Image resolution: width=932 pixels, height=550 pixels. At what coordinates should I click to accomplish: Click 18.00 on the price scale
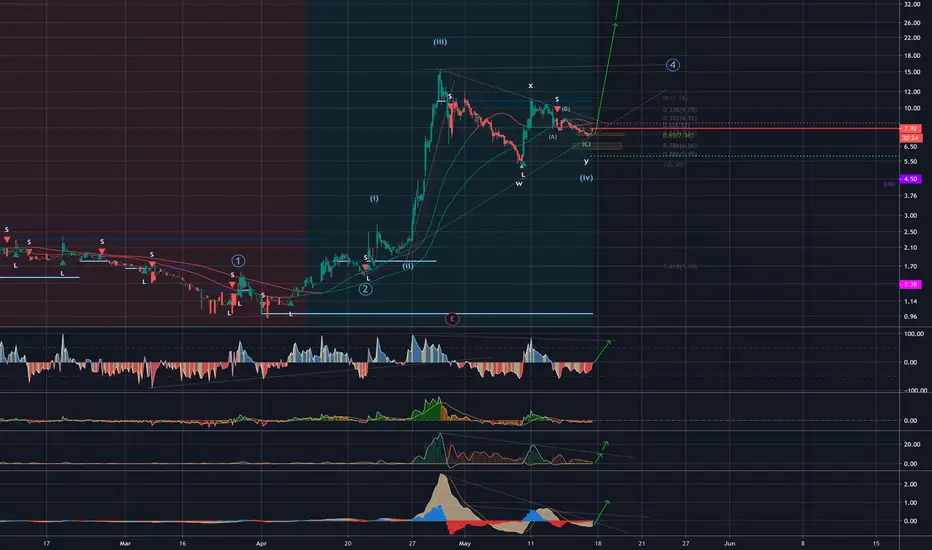click(x=912, y=56)
